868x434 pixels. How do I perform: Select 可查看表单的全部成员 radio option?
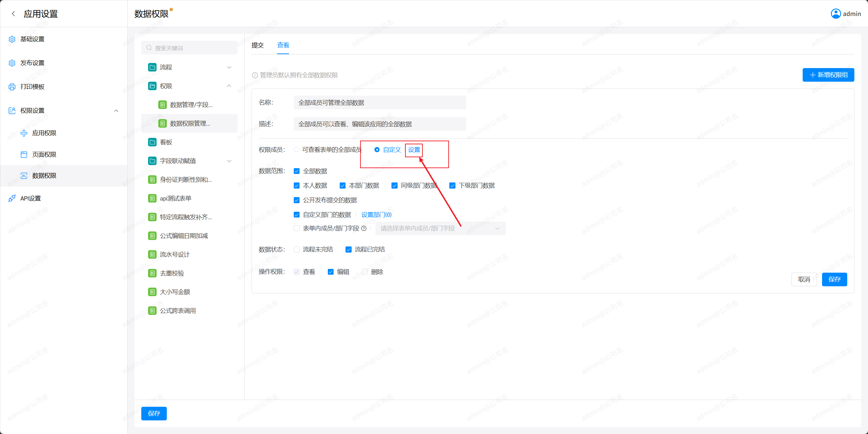click(x=296, y=150)
